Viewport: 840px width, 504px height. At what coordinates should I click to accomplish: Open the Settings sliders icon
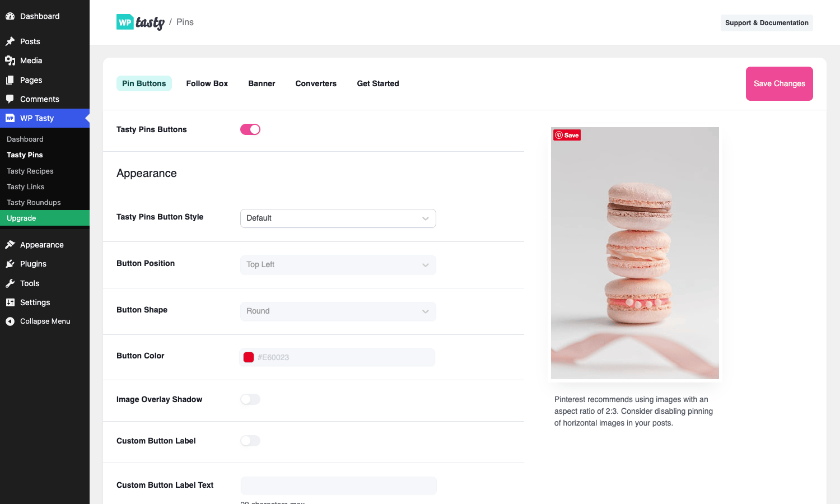coord(10,302)
